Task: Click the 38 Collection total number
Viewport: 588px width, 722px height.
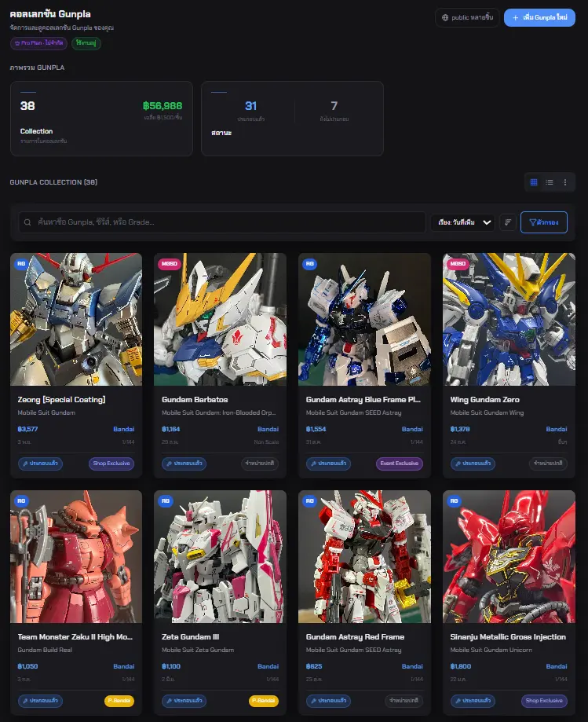Action: pyautogui.click(x=27, y=106)
